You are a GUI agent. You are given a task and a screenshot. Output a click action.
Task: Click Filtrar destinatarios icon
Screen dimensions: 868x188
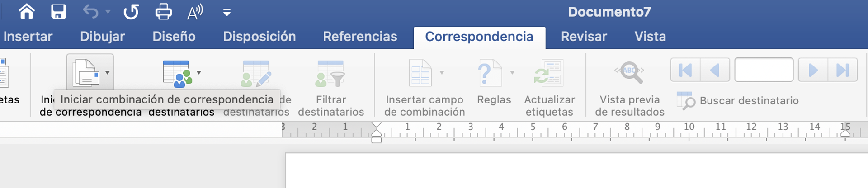click(330, 74)
